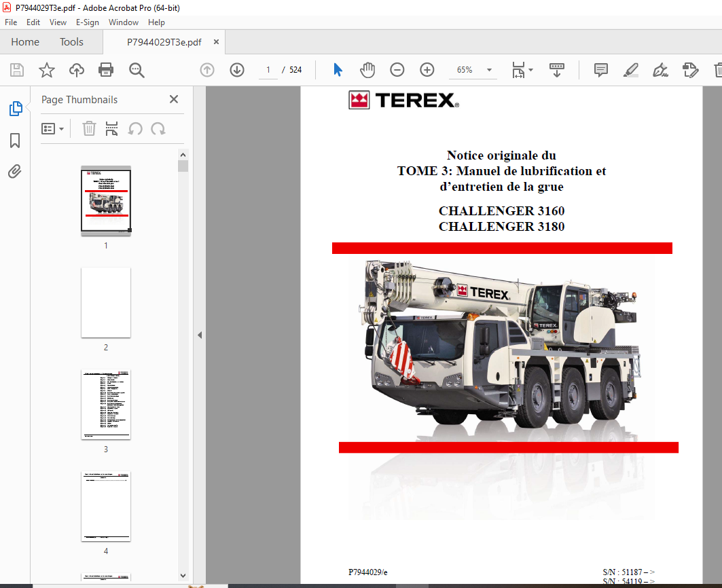722x588 pixels.
Task: Click the thumbnail scrollbar handle
Action: [183, 166]
